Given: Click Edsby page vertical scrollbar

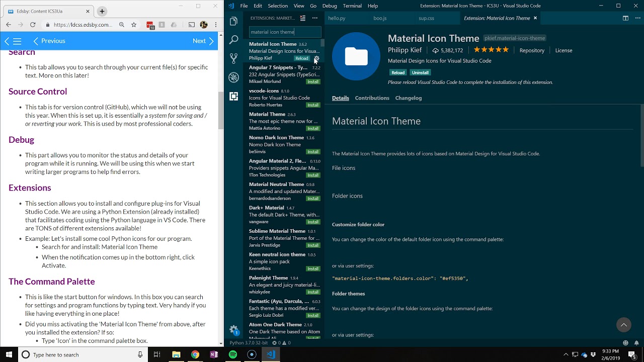Looking at the screenshot, I should point(221,111).
